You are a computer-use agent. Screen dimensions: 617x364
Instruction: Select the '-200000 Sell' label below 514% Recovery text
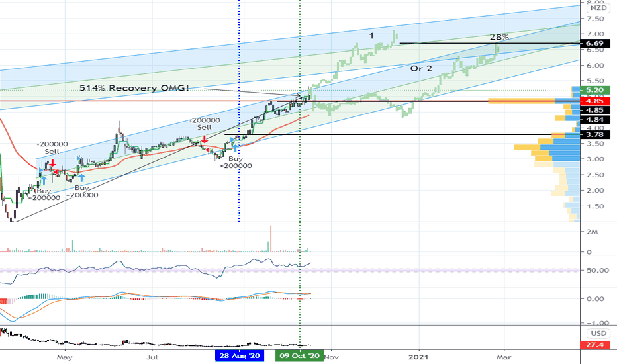204,124
